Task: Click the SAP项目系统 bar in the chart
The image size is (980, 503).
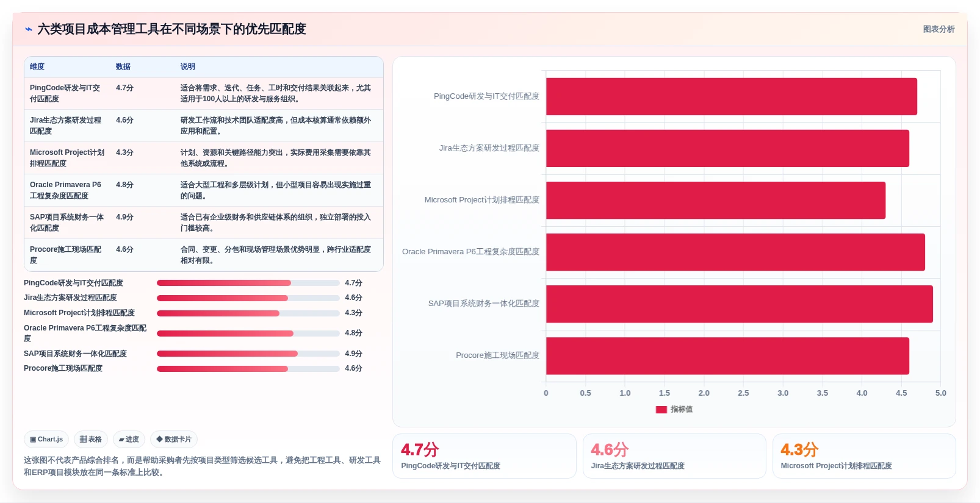Action: [x=739, y=304]
